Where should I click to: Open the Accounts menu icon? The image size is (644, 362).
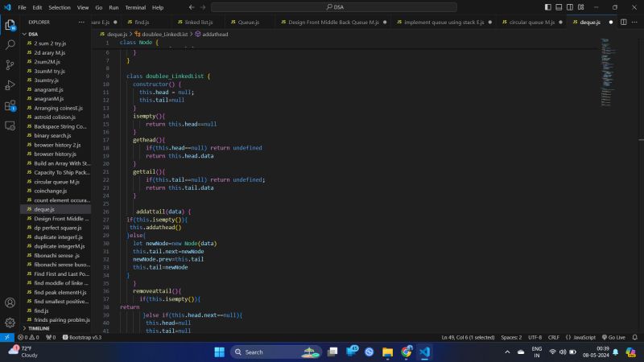click(x=10, y=303)
